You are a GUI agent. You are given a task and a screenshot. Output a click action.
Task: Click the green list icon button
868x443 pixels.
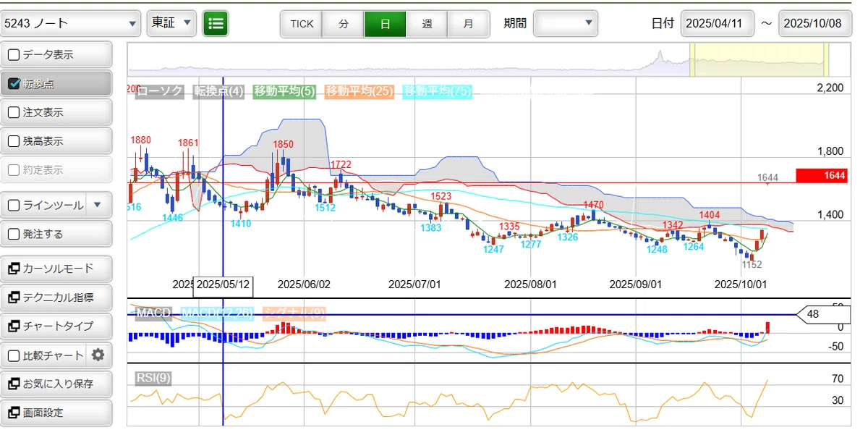coord(216,24)
